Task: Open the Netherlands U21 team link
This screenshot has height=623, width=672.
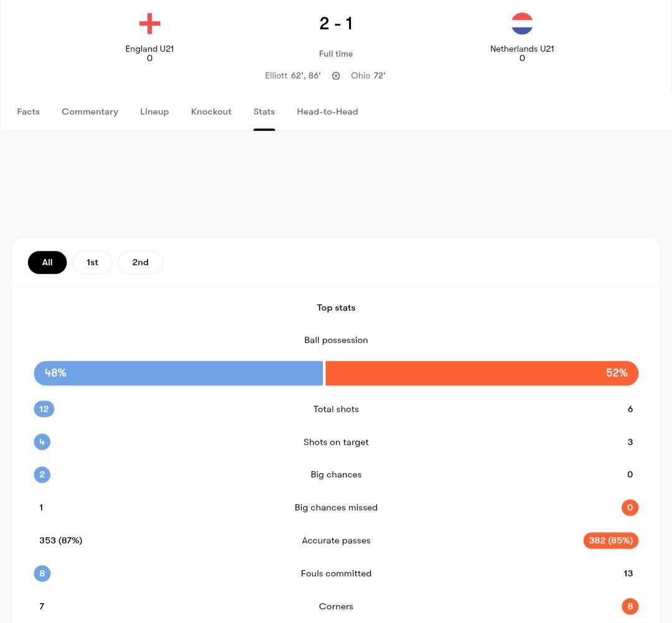Action: [522, 49]
